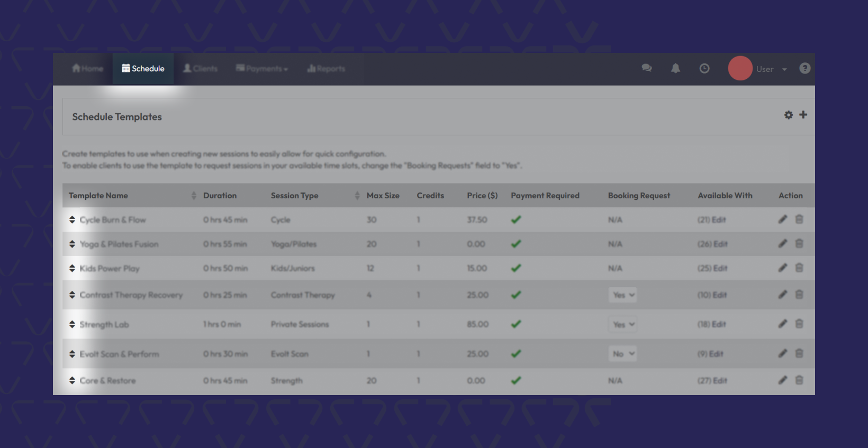Go to the Reports tab
This screenshot has height=448, width=868.
pyautogui.click(x=326, y=69)
